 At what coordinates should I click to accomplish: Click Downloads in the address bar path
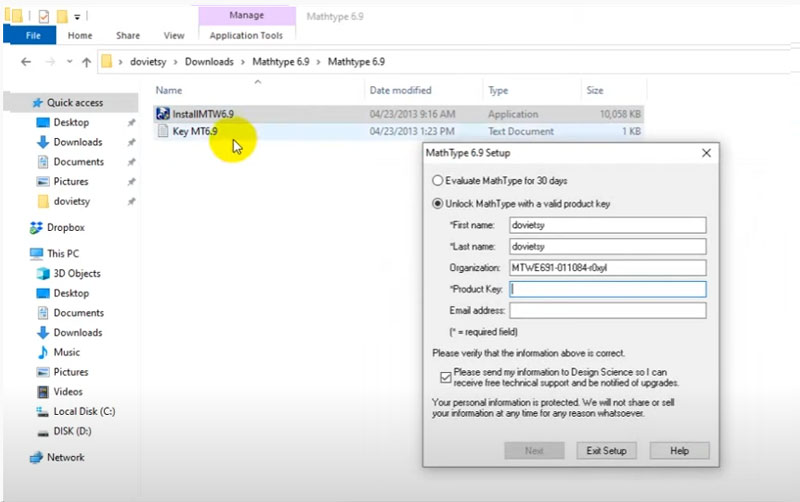(209, 62)
